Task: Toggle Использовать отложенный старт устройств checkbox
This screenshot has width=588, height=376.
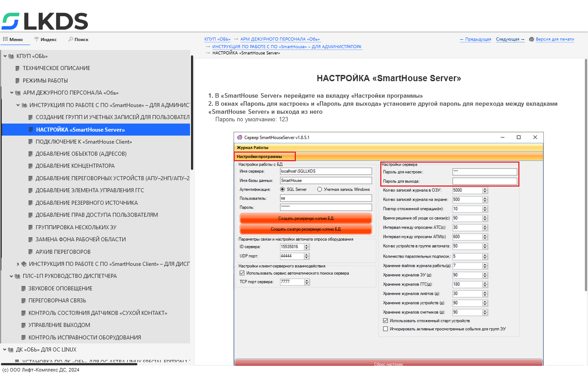Action: point(385,320)
